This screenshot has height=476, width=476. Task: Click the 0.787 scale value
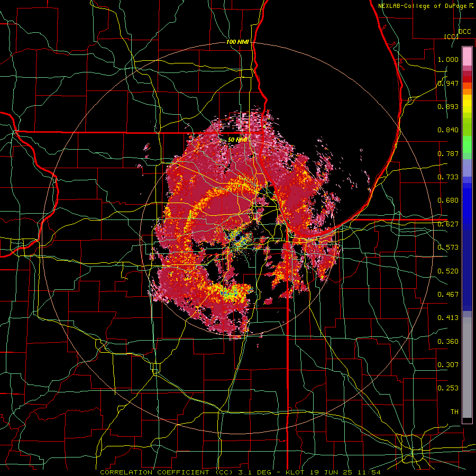click(x=448, y=153)
